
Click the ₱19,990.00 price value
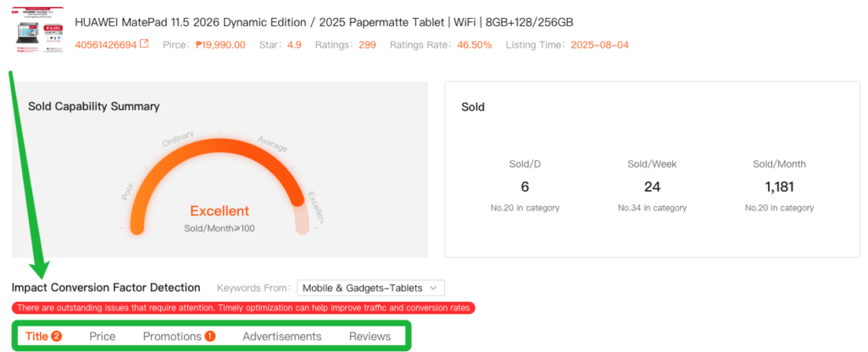click(220, 45)
